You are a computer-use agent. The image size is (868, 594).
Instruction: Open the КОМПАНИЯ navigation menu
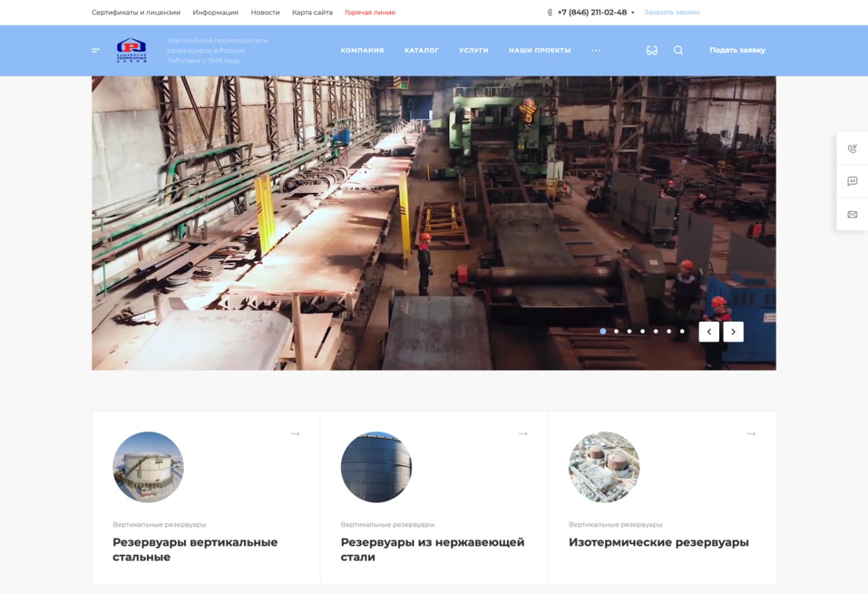pyautogui.click(x=362, y=50)
